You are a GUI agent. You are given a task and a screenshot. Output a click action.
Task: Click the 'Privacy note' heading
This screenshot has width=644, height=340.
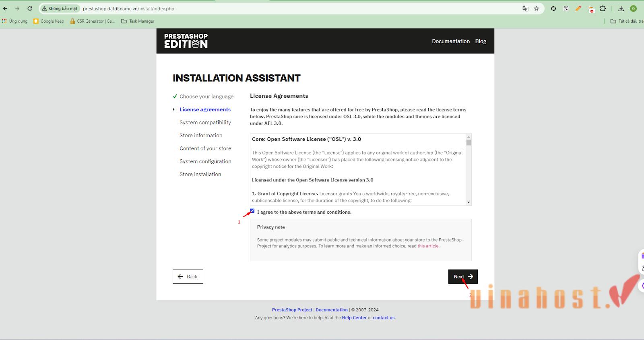(271, 227)
